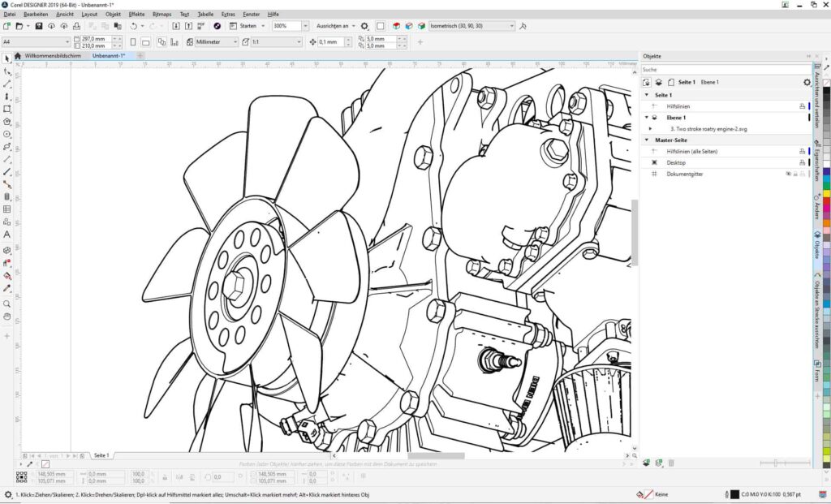Click the Suche search field in Objekte panel
The height and width of the screenshot is (504, 831).
point(726,70)
